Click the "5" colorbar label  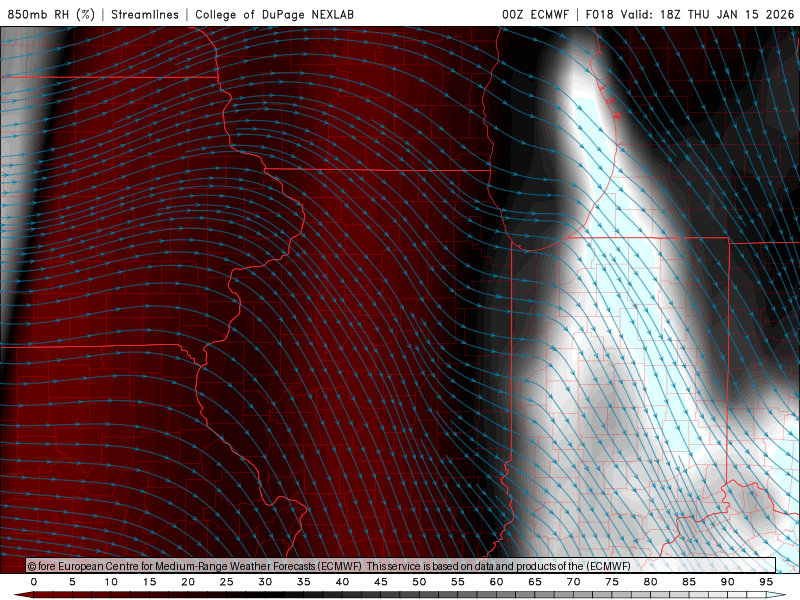pyautogui.click(x=72, y=582)
